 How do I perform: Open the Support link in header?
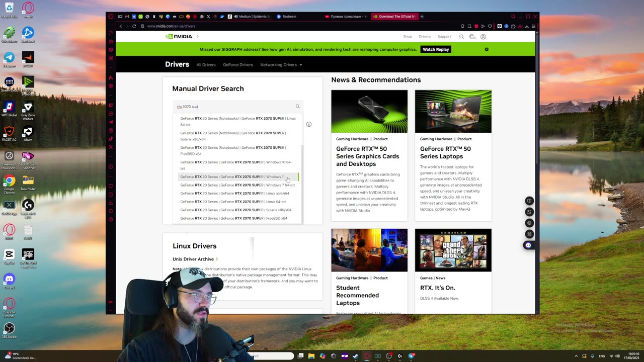click(x=444, y=37)
